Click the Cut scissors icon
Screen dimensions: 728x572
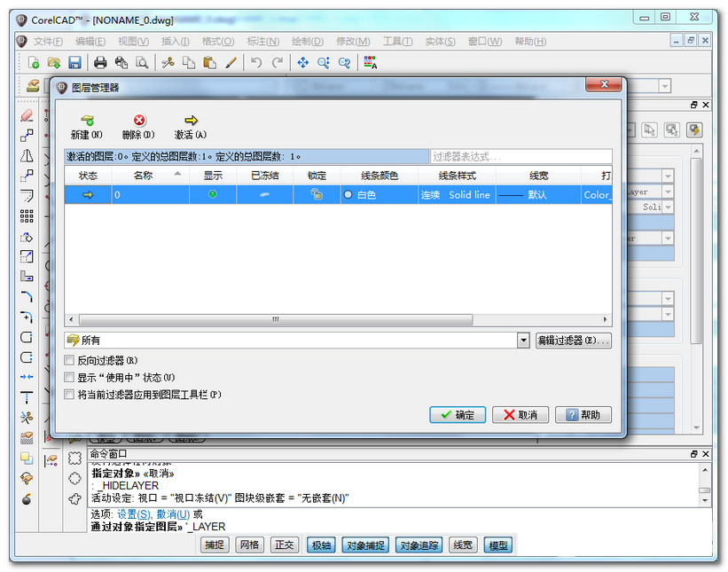[x=168, y=62]
